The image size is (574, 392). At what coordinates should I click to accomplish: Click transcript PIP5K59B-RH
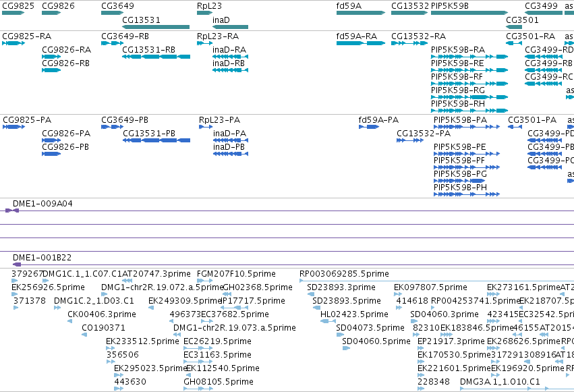(x=458, y=104)
